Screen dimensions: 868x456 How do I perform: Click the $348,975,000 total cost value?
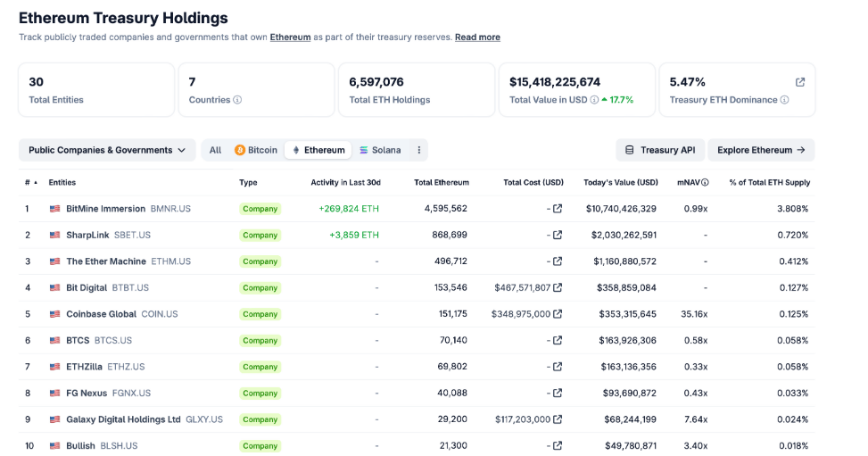[x=521, y=314]
